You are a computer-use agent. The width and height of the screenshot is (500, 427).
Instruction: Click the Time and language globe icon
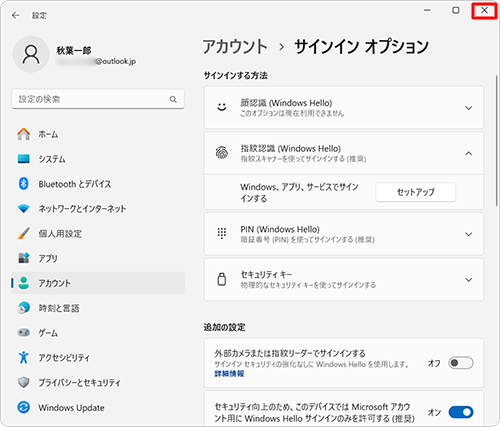coord(24,308)
